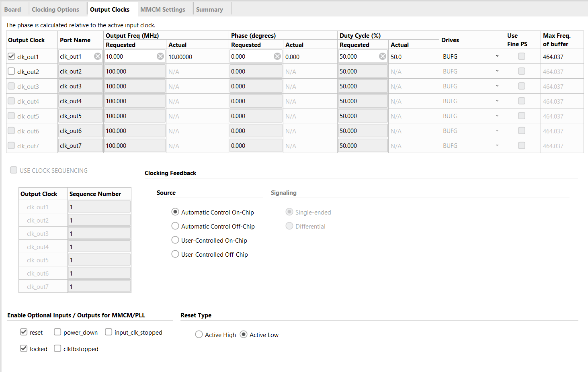Image resolution: width=588 pixels, height=372 pixels.
Task: Toggle Use Fine PS for clk_out2
Action: [x=522, y=71]
